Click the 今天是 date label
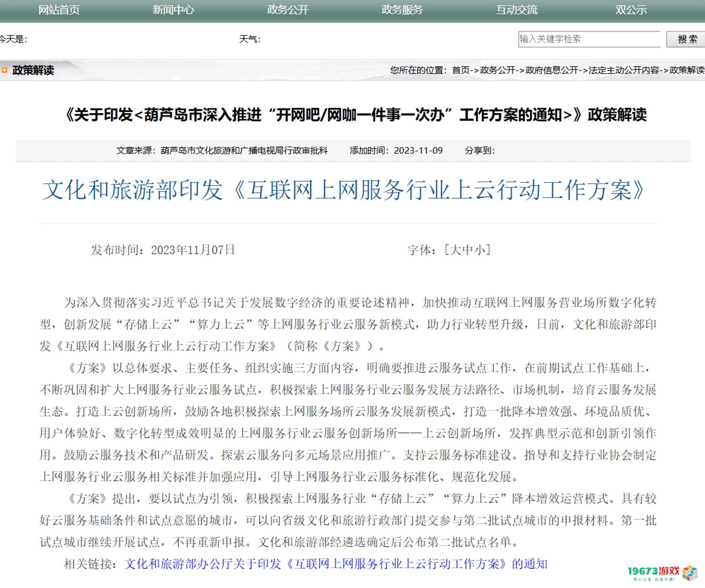The width and height of the screenshot is (705, 588). [13, 39]
